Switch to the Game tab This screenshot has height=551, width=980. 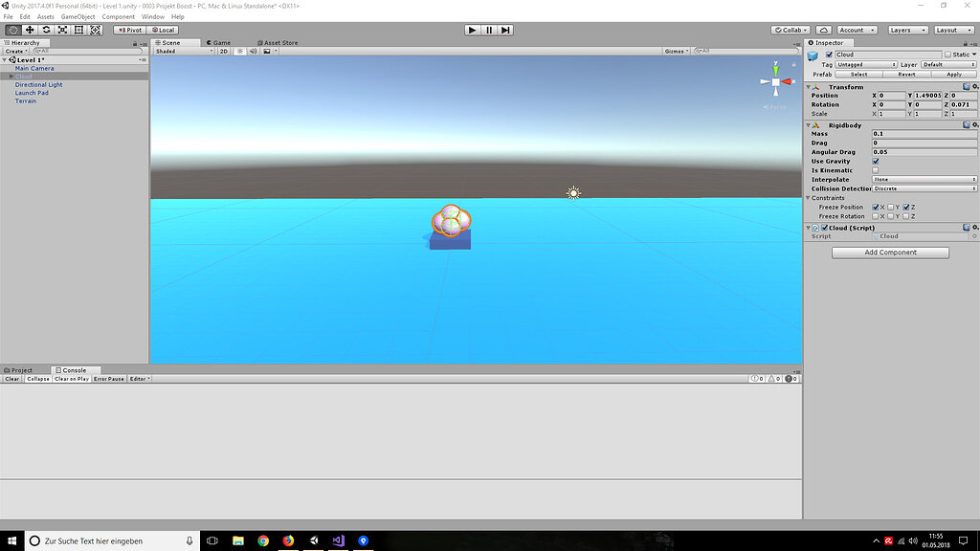pyautogui.click(x=217, y=42)
